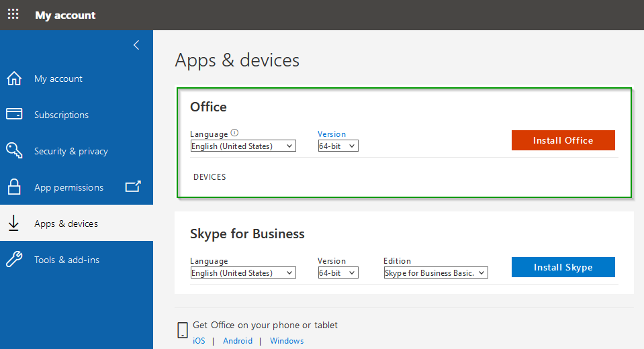Expand the DEVICES section under Office
This screenshot has height=349, width=644.
(x=210, y=177)
